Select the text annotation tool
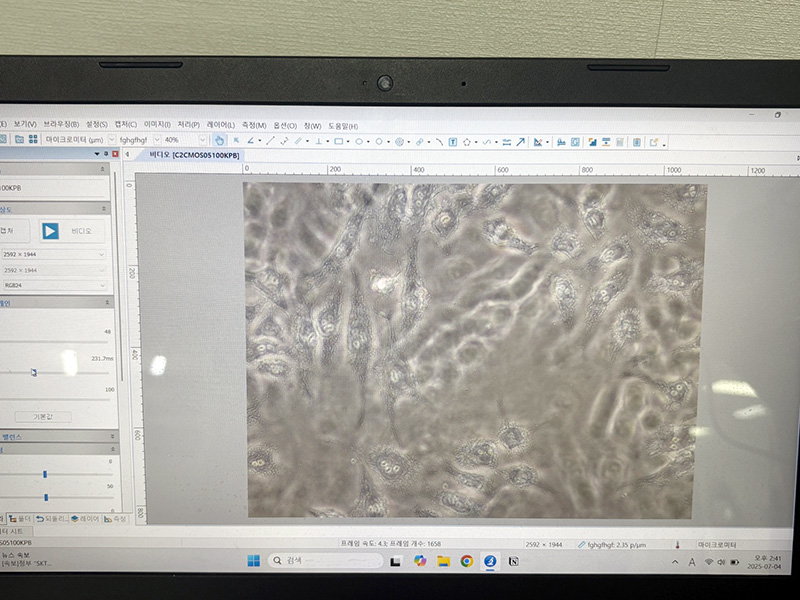The height and width of the screenshot is (600, 800). [453, 141]
